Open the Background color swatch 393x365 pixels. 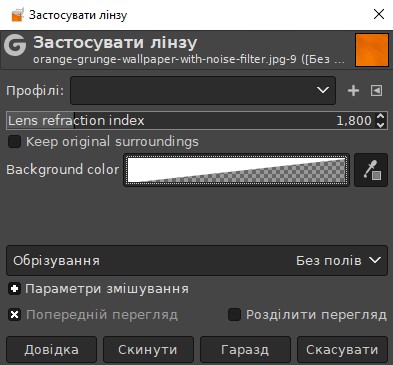coord(236,170)
